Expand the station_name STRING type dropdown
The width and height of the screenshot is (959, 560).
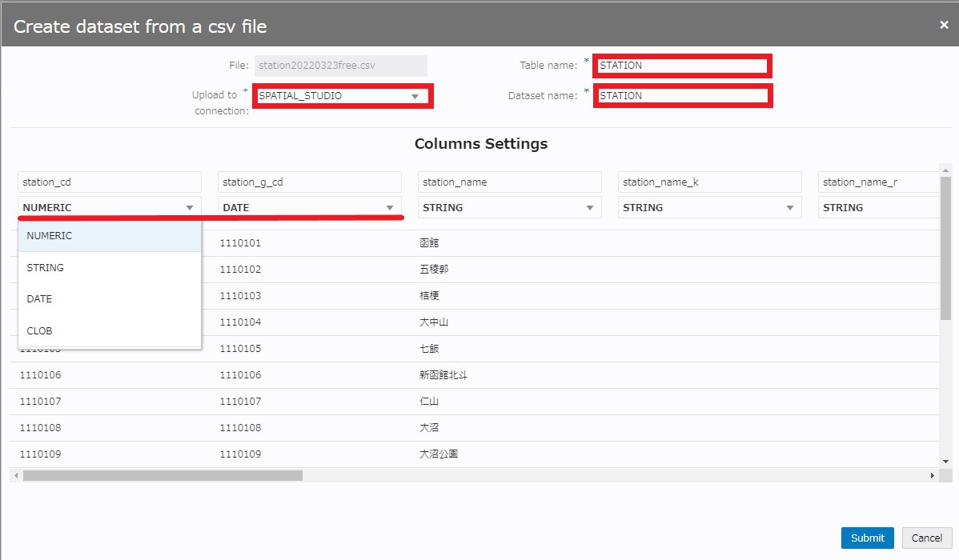tap(509, 207)
